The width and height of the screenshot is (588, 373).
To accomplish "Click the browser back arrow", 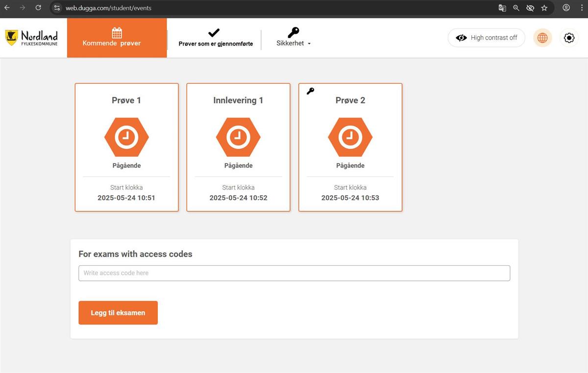I will point(7,8).
